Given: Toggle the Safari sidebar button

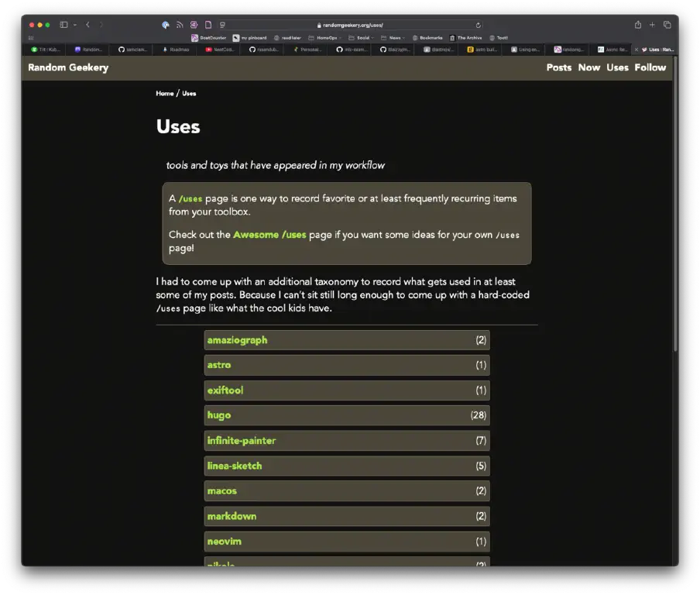Looking at the screenshot, I should (x=63, y=25).
